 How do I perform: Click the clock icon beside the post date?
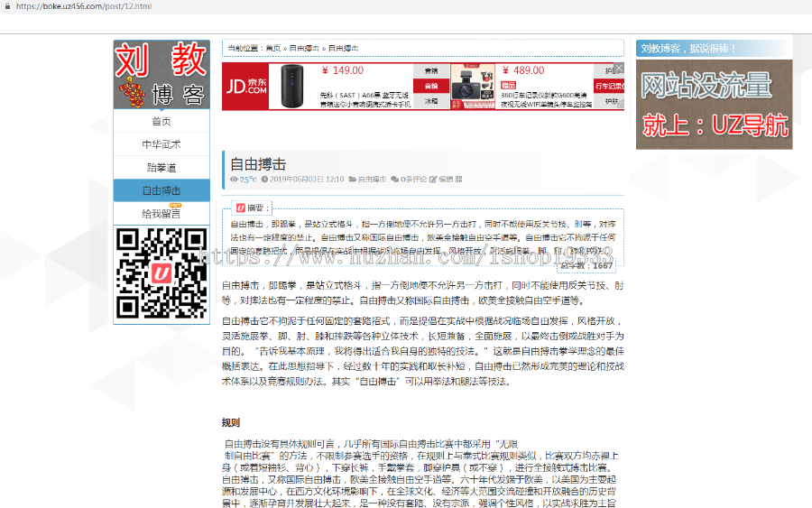264,180
